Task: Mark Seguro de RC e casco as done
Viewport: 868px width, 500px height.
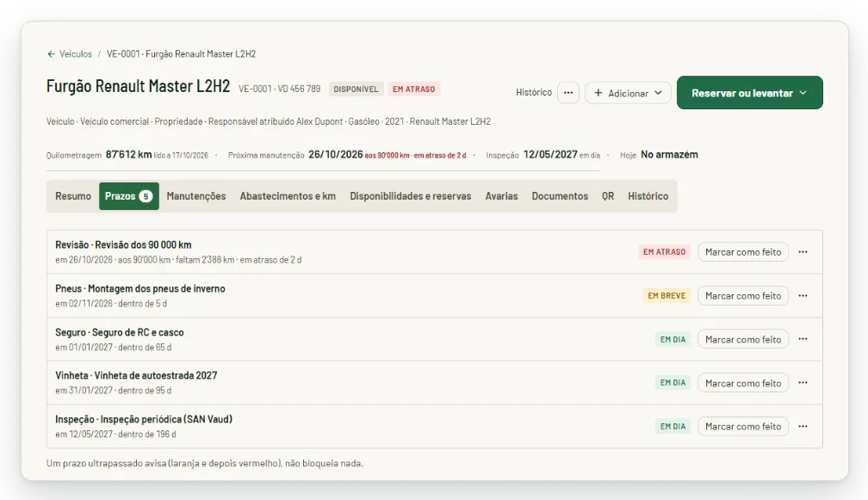Action: (743, 340)
